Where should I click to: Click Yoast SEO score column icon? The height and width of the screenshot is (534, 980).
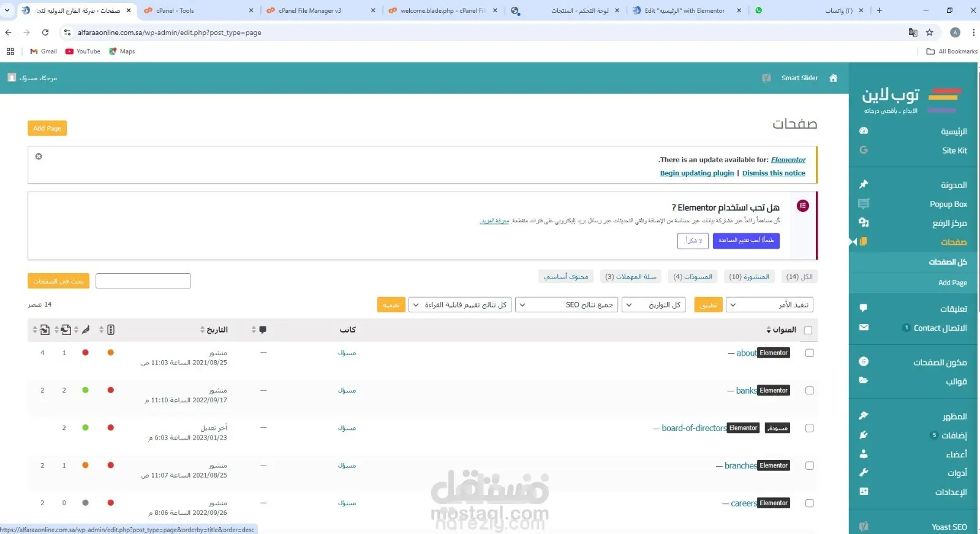coord(111,330)
